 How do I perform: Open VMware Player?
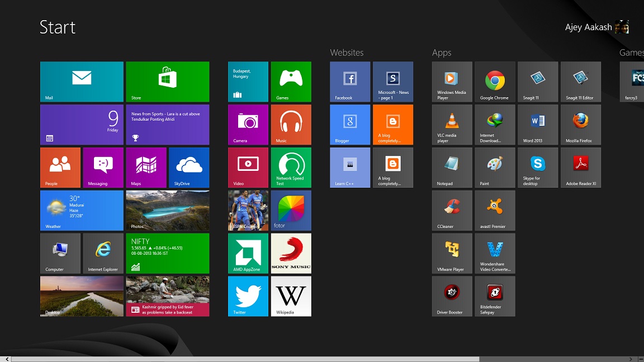pyautogui.click(x=452, y=253)
